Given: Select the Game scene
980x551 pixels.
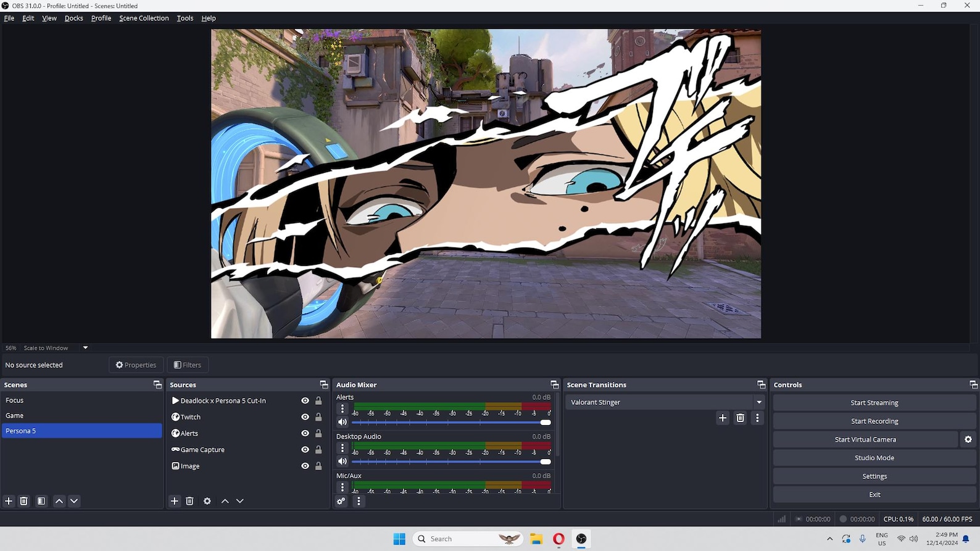Looking at the screenshot, I should [81, 416].
